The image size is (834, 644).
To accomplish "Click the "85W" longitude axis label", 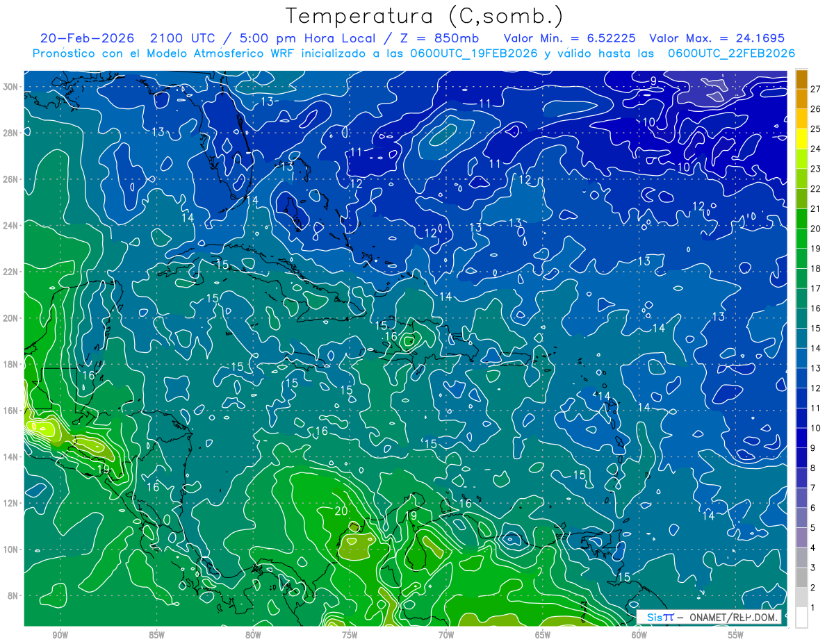I will coord(156,636).
